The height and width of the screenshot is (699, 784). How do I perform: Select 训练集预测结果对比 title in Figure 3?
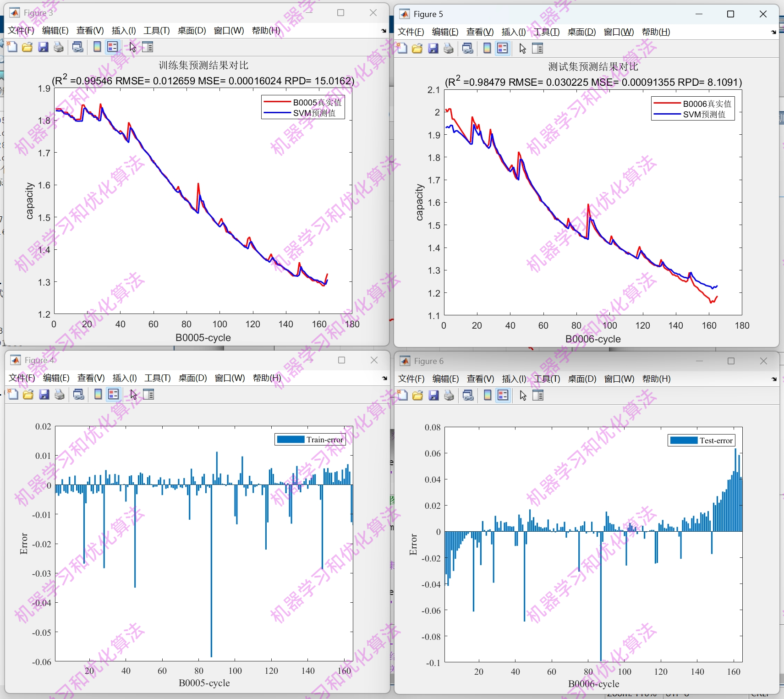point(203,65)
